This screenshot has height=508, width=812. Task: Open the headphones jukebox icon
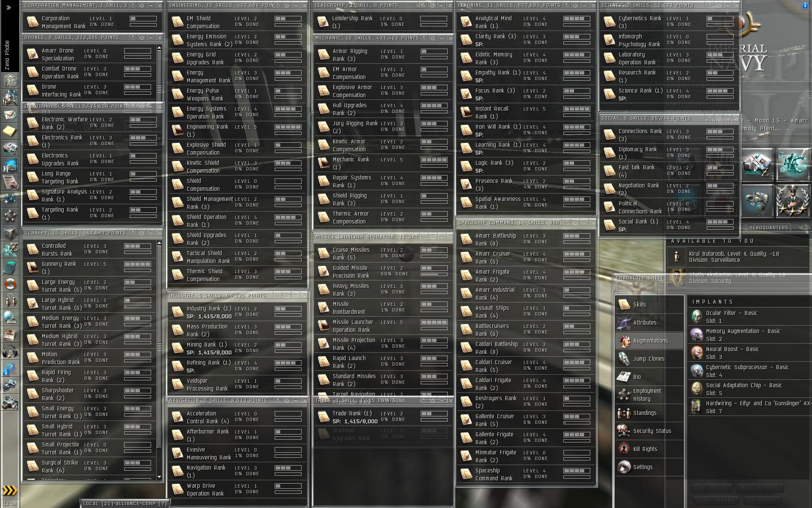click(x=10, y=352)
